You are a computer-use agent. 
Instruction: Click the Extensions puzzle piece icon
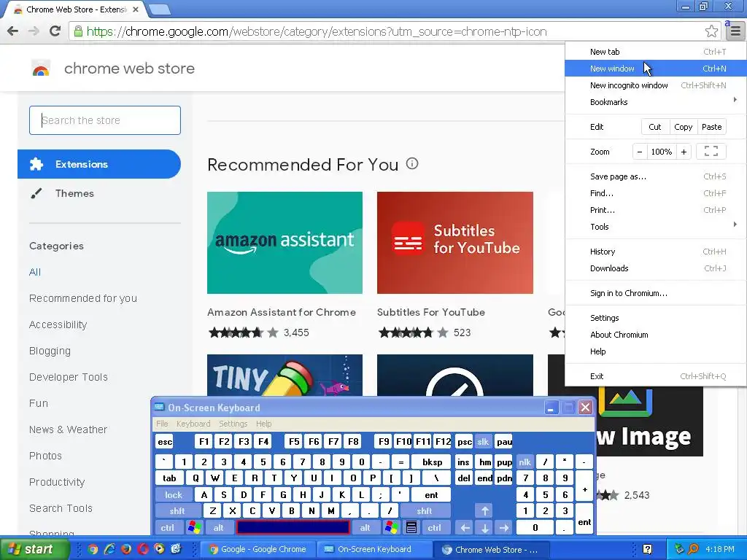coord(36,164)
